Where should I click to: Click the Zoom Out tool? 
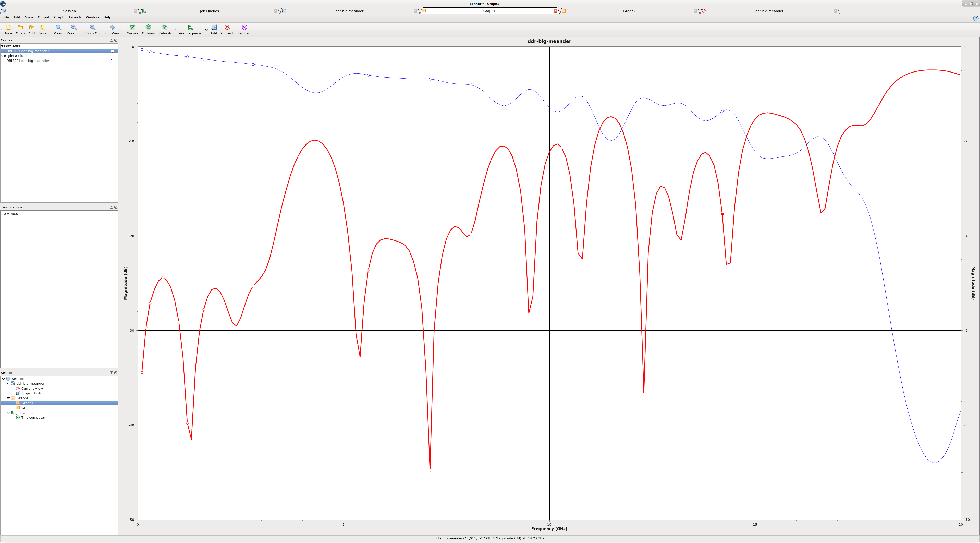point(92,27)
